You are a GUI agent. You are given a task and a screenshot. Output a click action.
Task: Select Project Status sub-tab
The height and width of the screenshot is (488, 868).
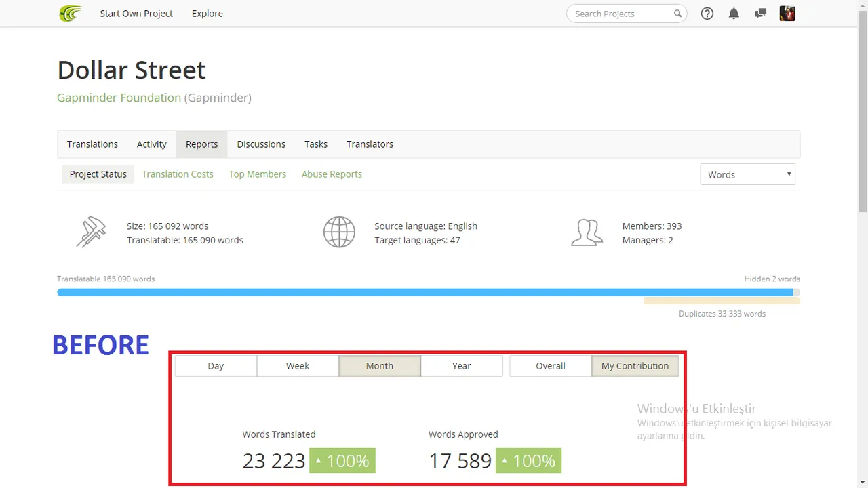click(98, 174)
